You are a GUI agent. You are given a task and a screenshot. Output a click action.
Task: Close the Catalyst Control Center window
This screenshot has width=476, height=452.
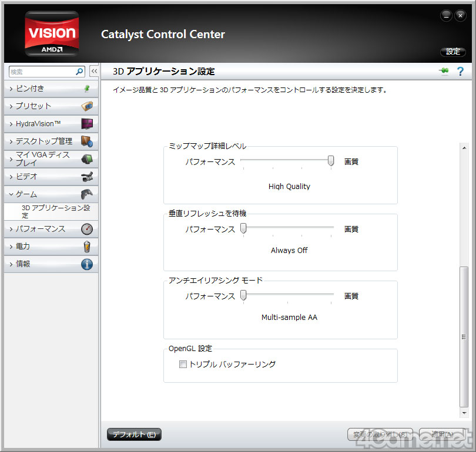tap(461, 15)
